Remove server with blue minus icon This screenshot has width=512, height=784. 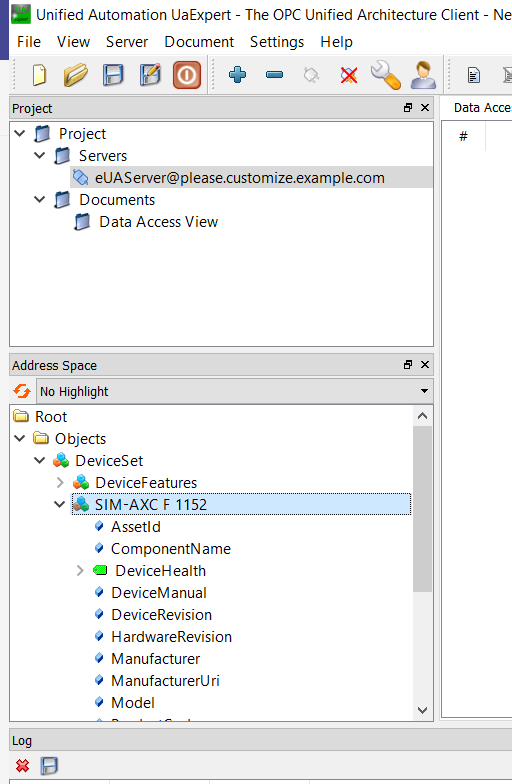tap(274, 75)
